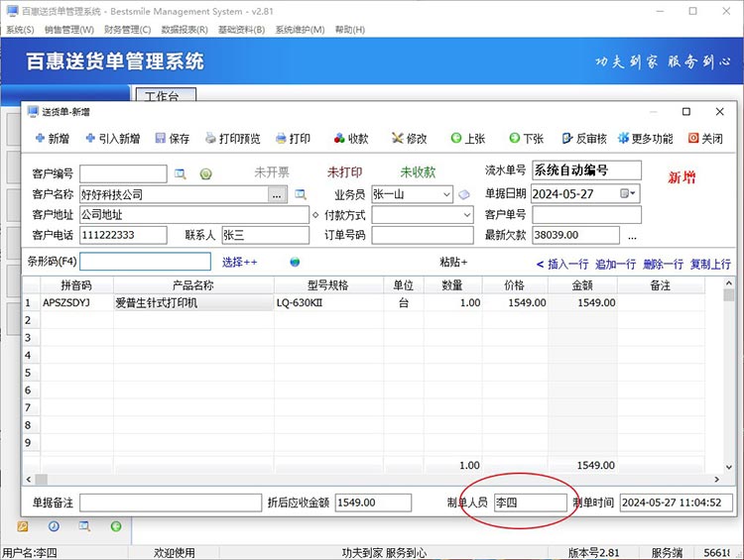Open the 数据报表(R) menu
Screen dimensions: 744x560
click(x=185, y=30)
